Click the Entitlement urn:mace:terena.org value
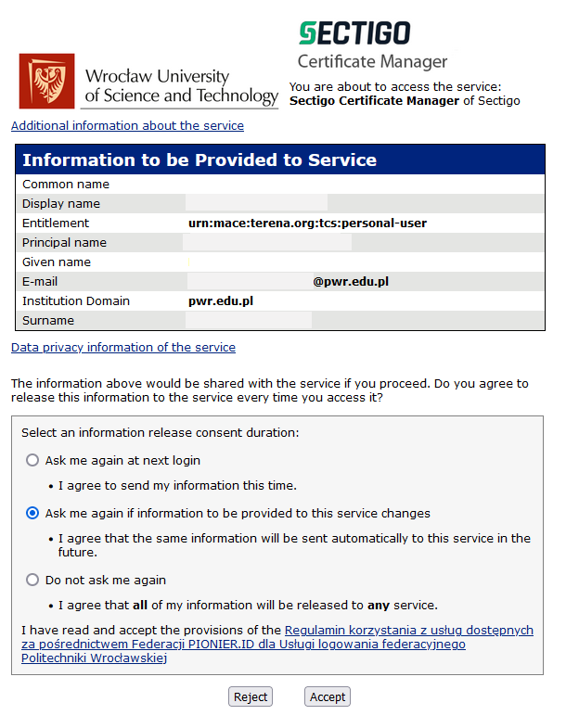 pyautogui.click(x=307, y=223)
